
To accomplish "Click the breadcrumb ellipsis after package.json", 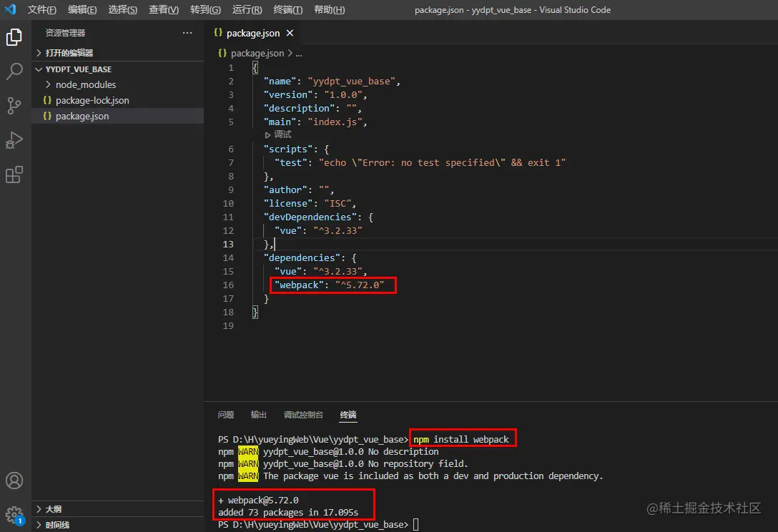I will click(x=299, y=53).
